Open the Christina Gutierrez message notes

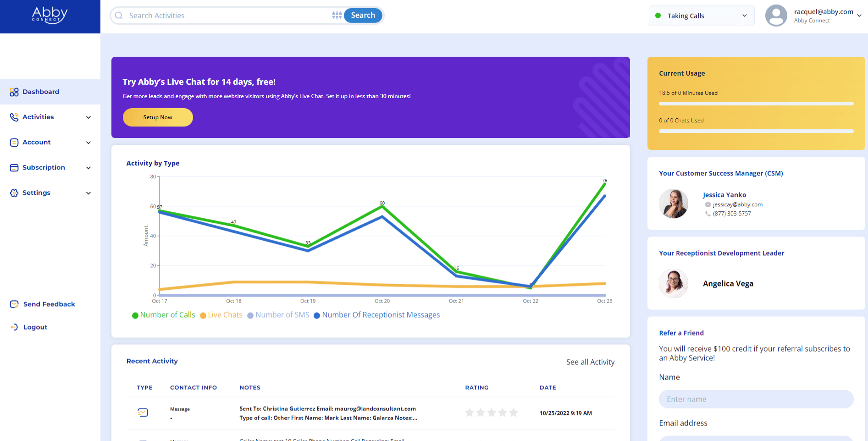pos(328,413)
